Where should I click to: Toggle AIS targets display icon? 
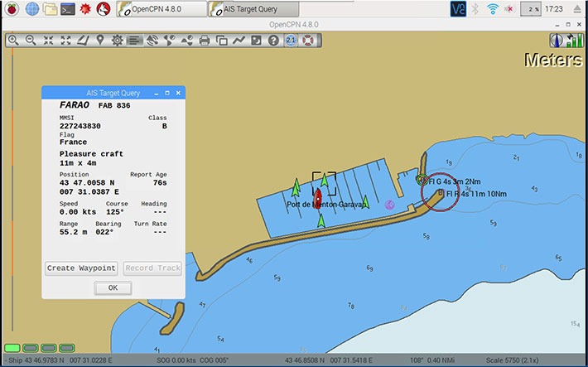[x=152, y=40]
